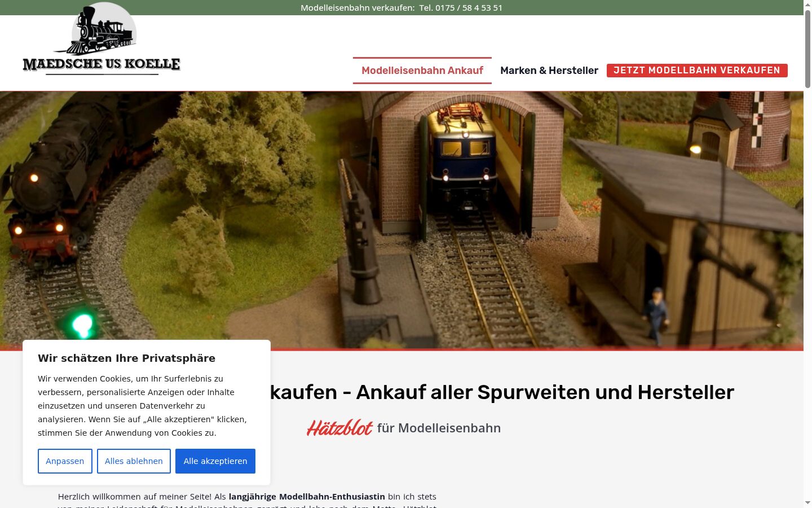The width and height of the screenshot is (812, 508).
Task: Open the Modelleisenbahn Ankauf menu item
Action: (x=422, y=71)
